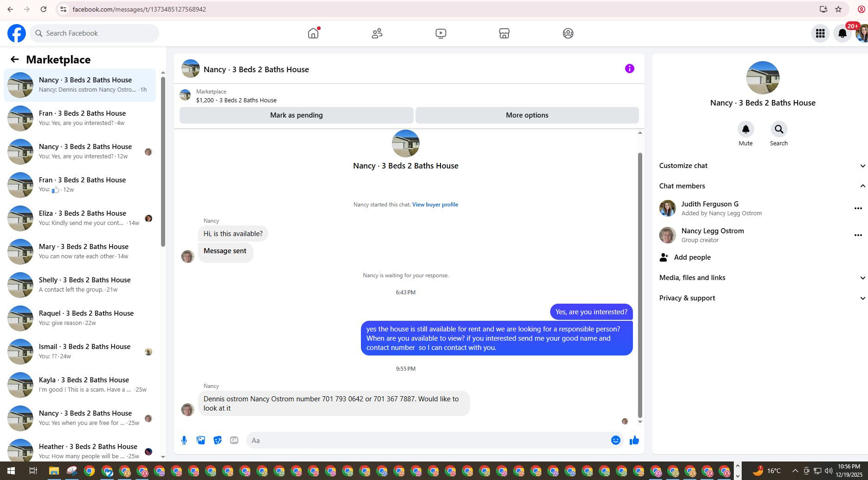
Task: Open conversation information purple i icon
Action: (x=630, y=69)
